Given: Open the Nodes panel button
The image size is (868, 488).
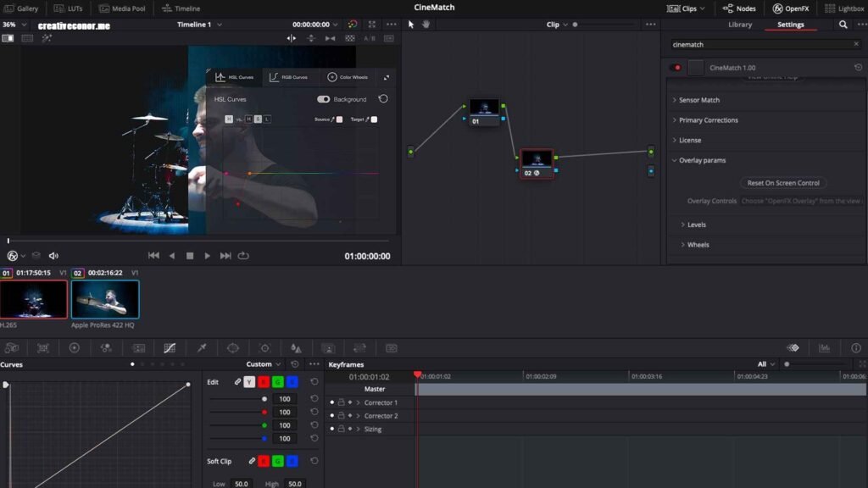Looking at the screenshot, I should (739, 8).
